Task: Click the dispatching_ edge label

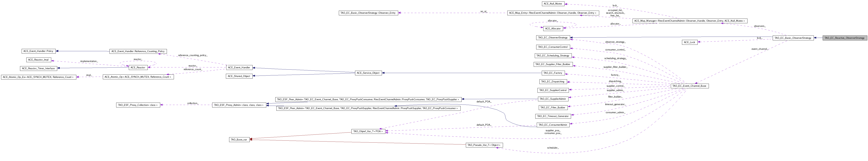Action: [x=615, y=81]
